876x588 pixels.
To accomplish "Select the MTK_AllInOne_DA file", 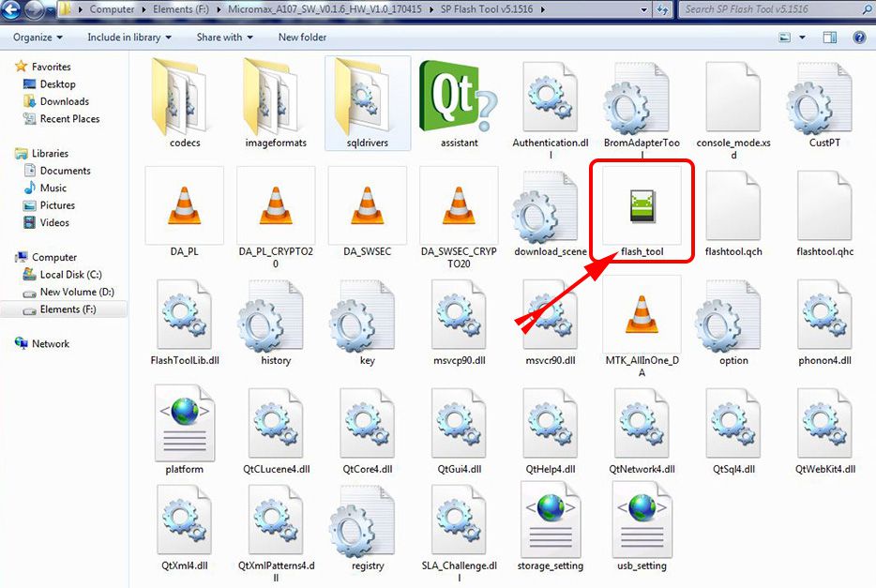I will (x=642, y=326).
